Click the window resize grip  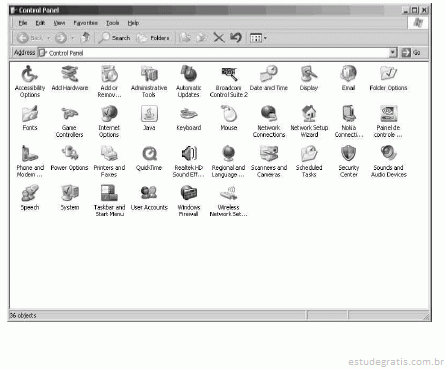(x=426, y=317)
